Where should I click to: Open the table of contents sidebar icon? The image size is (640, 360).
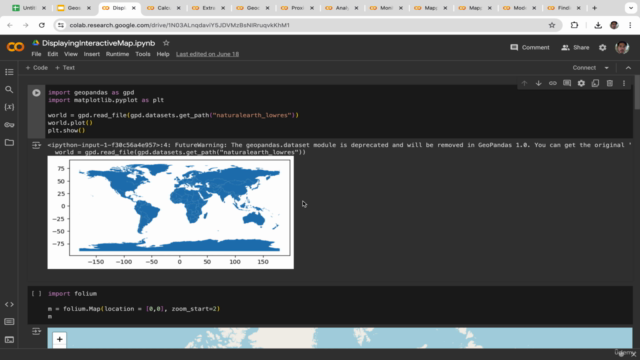click(x=9, y=72)
